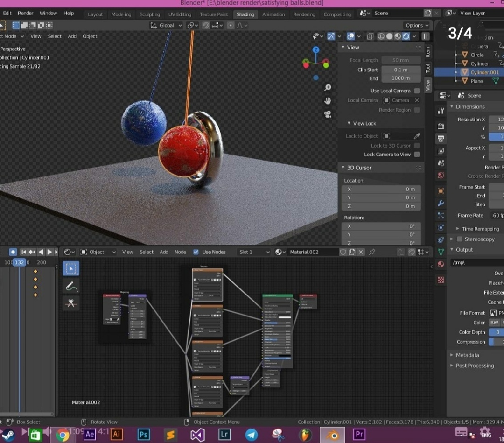Click the Options button in viewport header
The width and height of the screenshot is (504, 443).
coord(417,25)
